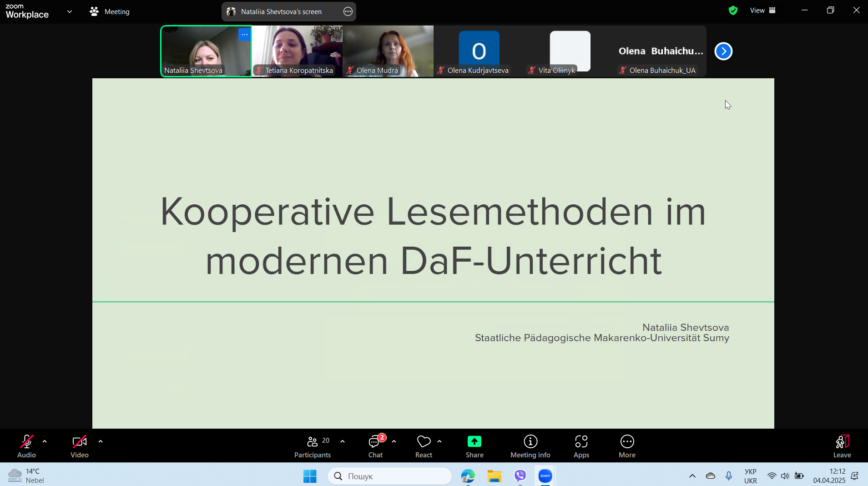Image resolution: width=868 pixels, height=486 pixels.
Task: Start camera with Video button
Action: coord(79,446)
